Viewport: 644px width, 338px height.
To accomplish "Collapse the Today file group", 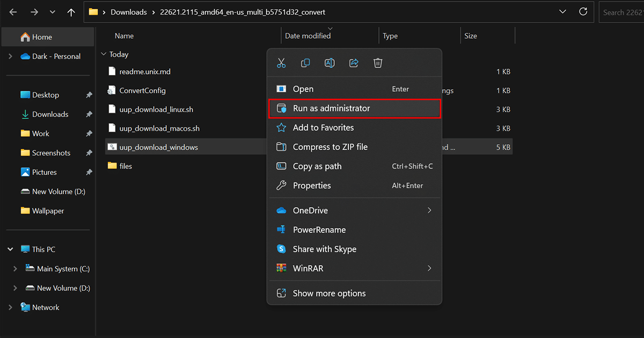I will [104, 54].
